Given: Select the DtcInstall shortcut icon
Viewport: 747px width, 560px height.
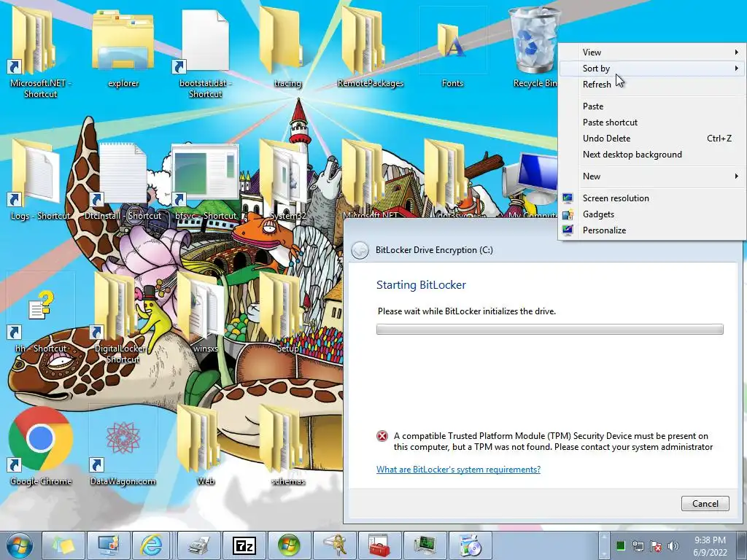Looking at the screenshot, I should (x=123, y=181).
